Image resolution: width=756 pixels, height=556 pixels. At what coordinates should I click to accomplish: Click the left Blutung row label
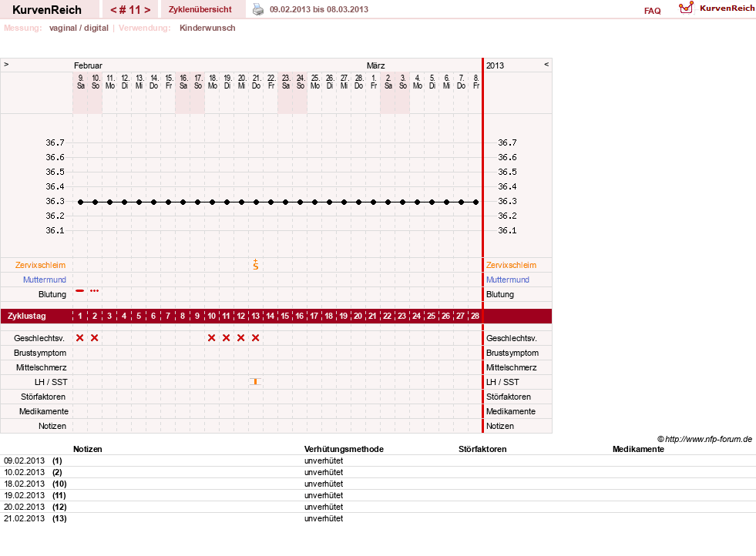(x=52, y=294)
